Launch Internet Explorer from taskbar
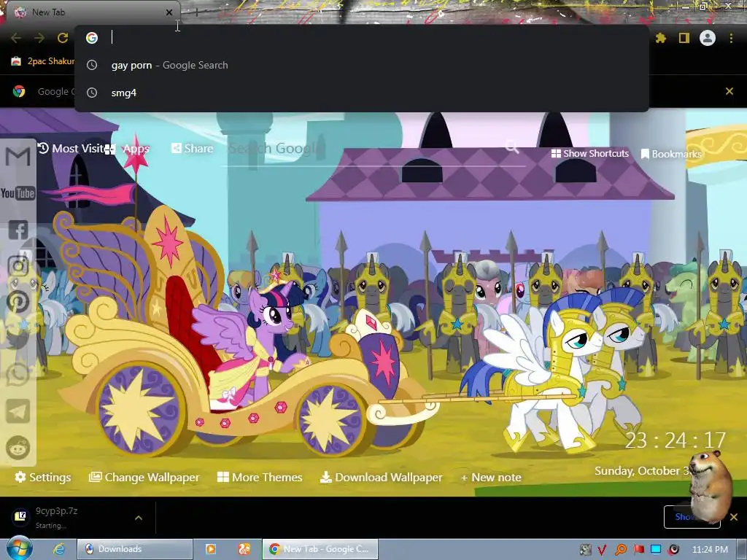 pos(58,549)
